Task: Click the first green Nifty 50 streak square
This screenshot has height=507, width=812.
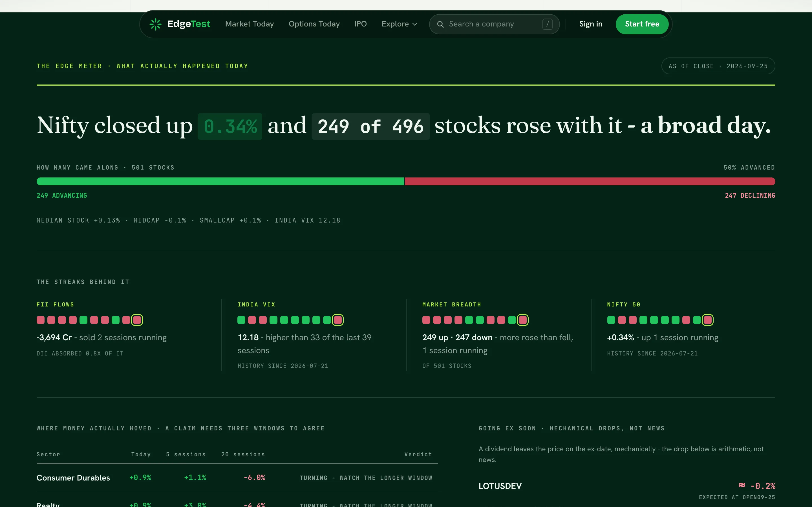Action: pos(611,320)
